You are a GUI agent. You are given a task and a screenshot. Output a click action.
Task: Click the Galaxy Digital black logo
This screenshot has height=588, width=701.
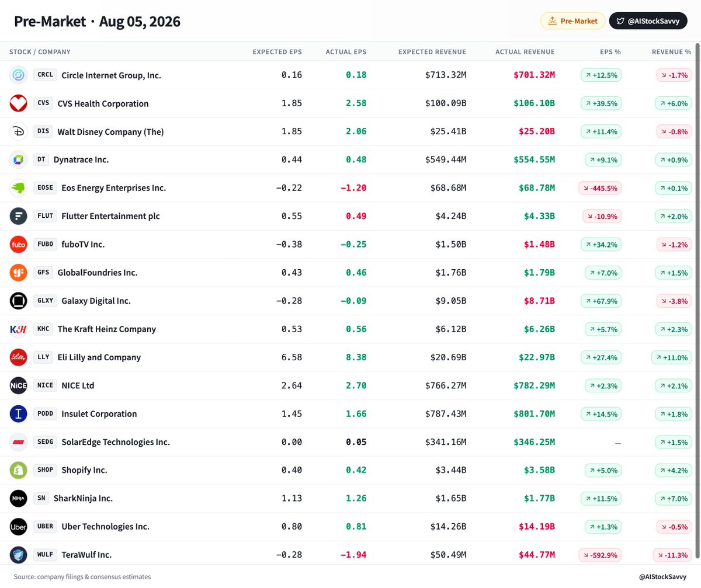[18, 301]
